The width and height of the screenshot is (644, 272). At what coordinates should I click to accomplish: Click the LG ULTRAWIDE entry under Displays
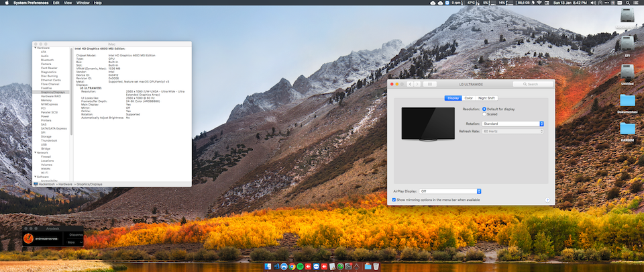tap(91, 88)
